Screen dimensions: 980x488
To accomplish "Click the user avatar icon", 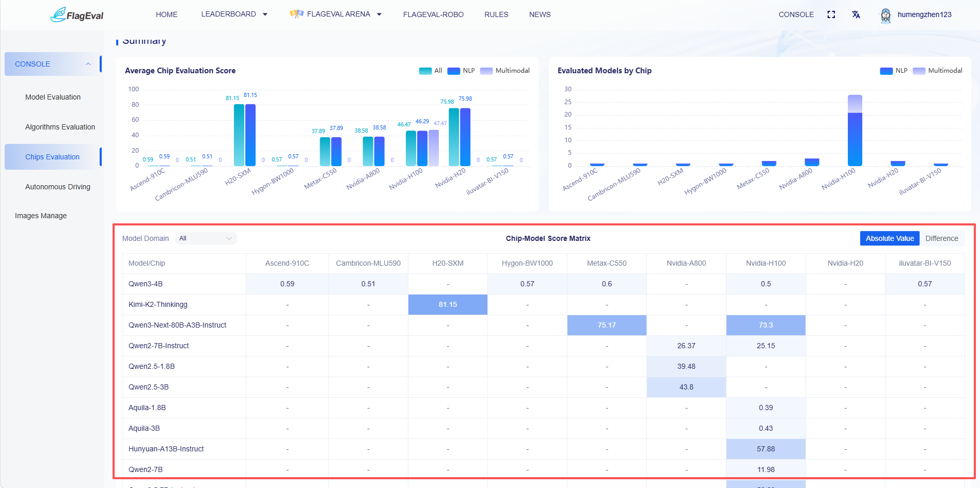I will 886,15.
